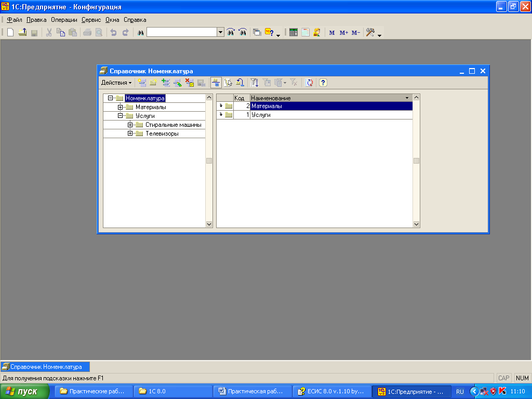The height and width of the screenshot is (399, 532).
Task: Click the Find previous binoculars icon
Action: point(243,33)
